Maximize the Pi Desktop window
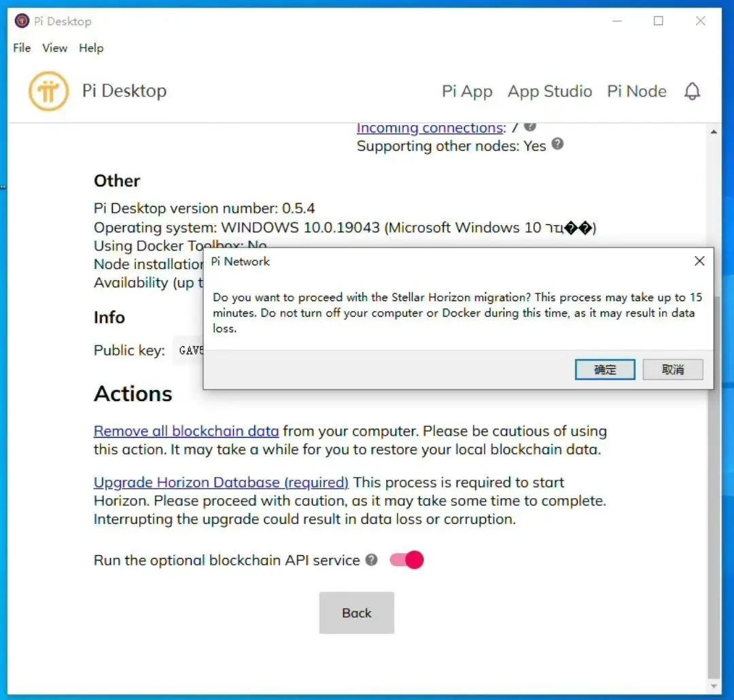734x700 pixels. tap(658, 20)
